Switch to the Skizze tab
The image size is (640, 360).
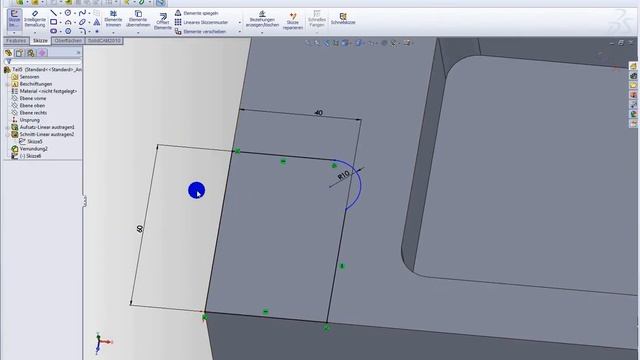click(x=40, y=41)
